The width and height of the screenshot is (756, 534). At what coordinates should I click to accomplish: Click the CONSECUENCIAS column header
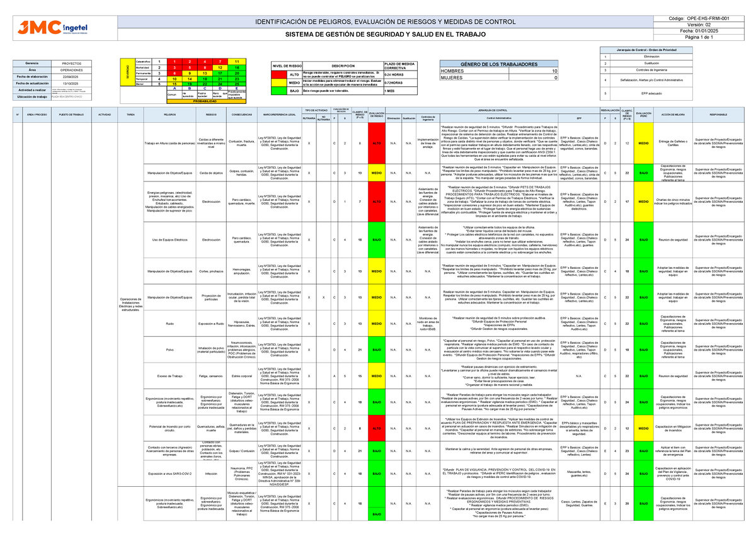[241, 115]
